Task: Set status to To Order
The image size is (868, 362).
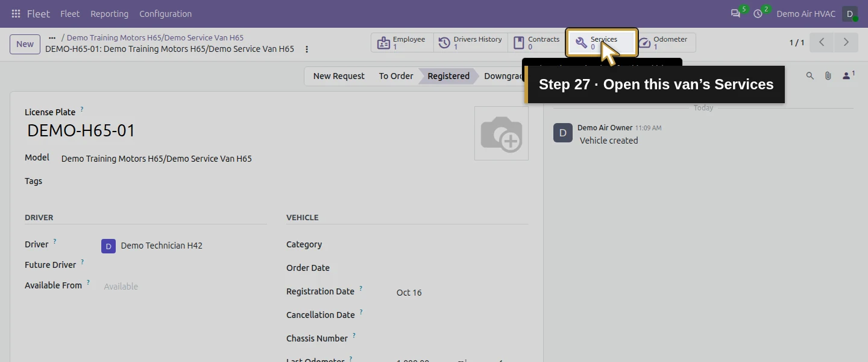Action: (396, 76)
